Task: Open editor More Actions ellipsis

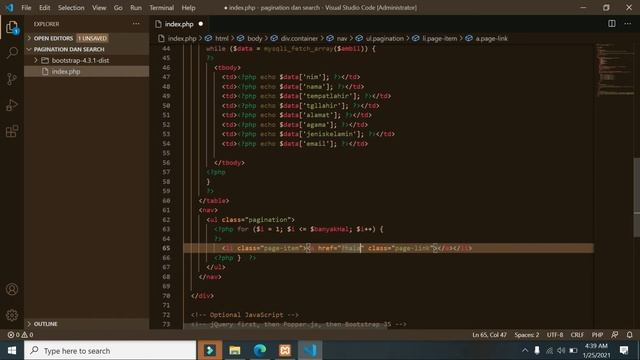Action: pos(627,24)
